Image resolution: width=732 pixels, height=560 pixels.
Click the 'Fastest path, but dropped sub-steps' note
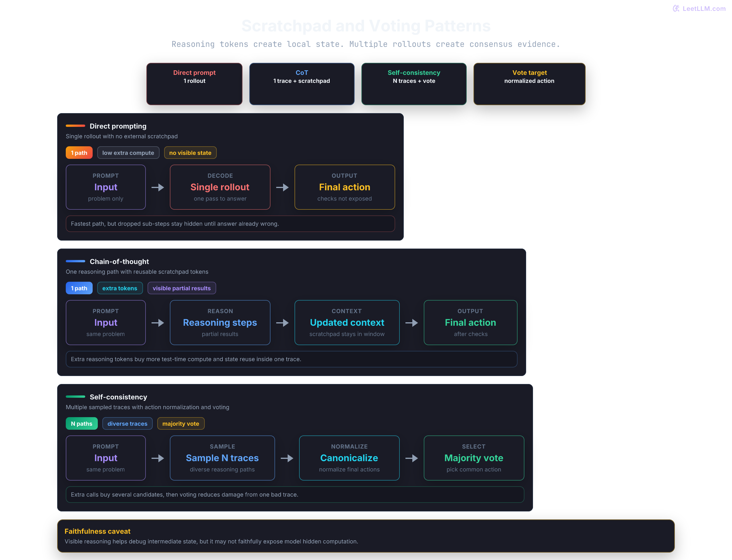[230, 224]
